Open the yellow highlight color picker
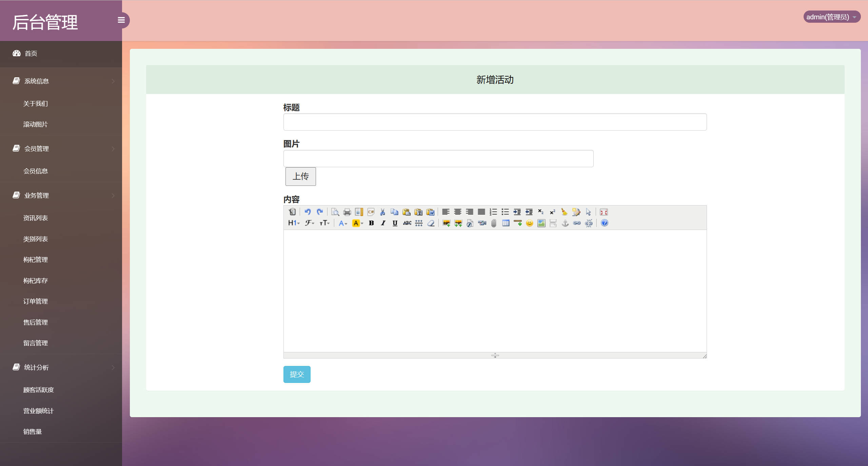The image size is (868, 466). 356,223
